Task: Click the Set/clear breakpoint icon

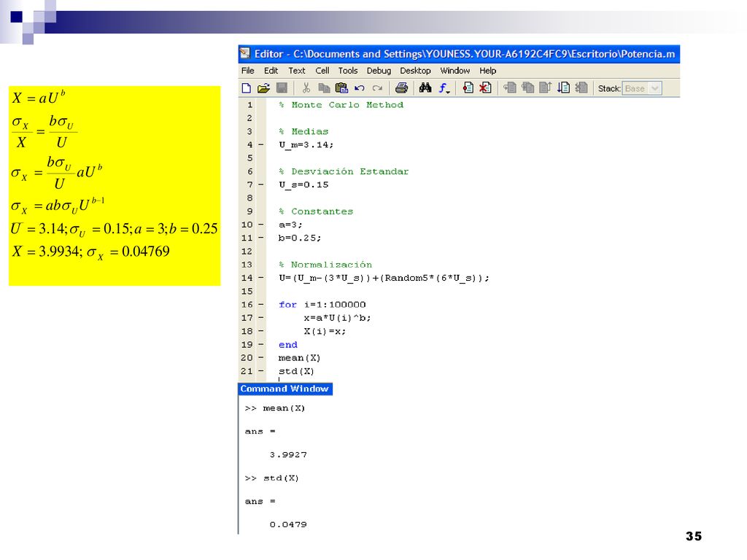Action: 468,88
